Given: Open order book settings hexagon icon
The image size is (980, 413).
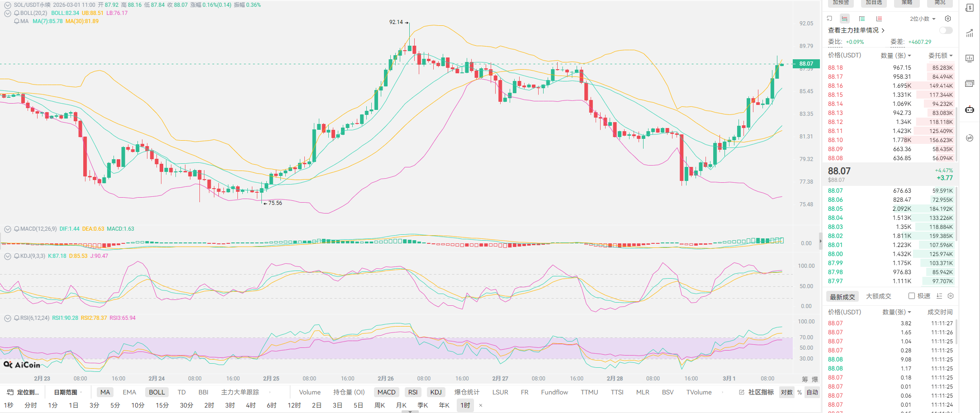Looking at the screenshot, I should (948, 19).
